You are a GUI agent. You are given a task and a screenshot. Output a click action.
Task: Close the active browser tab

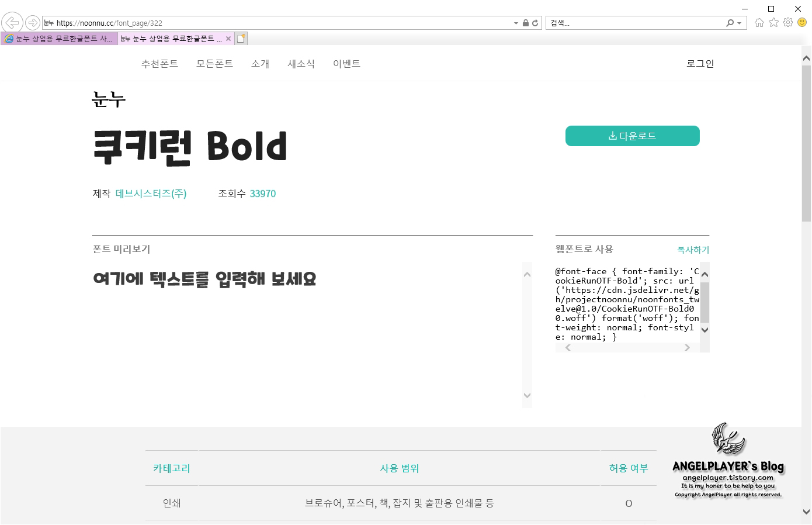click(228, 39)
